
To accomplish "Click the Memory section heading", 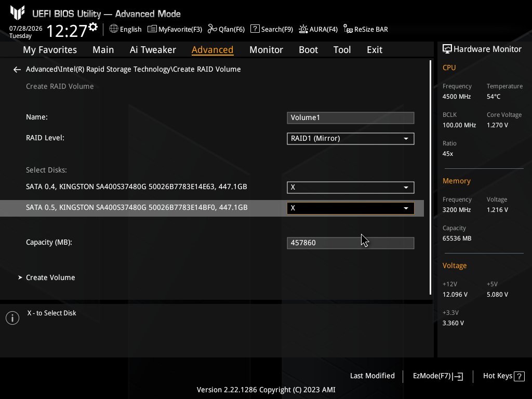I will [x=456, y=181].
